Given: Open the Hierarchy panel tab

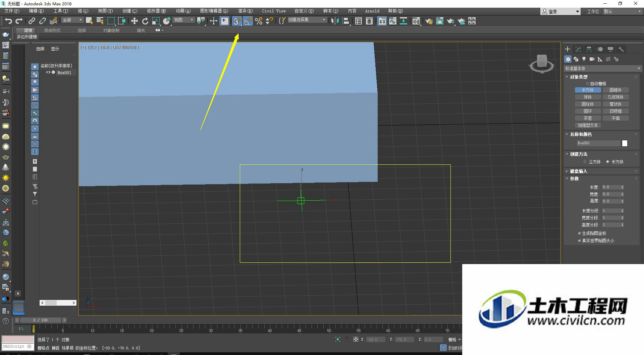Looking at the screenshot, I should coord(589,49).
